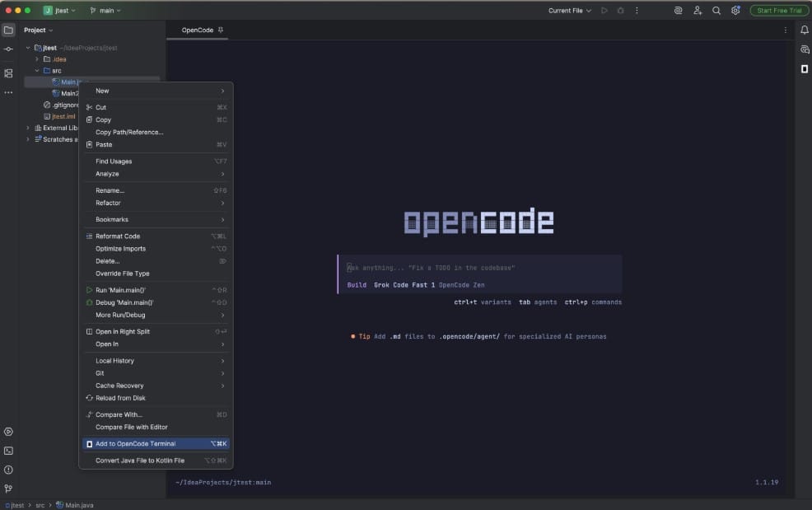Open the Terminal tool window icon
Screen dimensions: 812x510
[x=8, y=451]
